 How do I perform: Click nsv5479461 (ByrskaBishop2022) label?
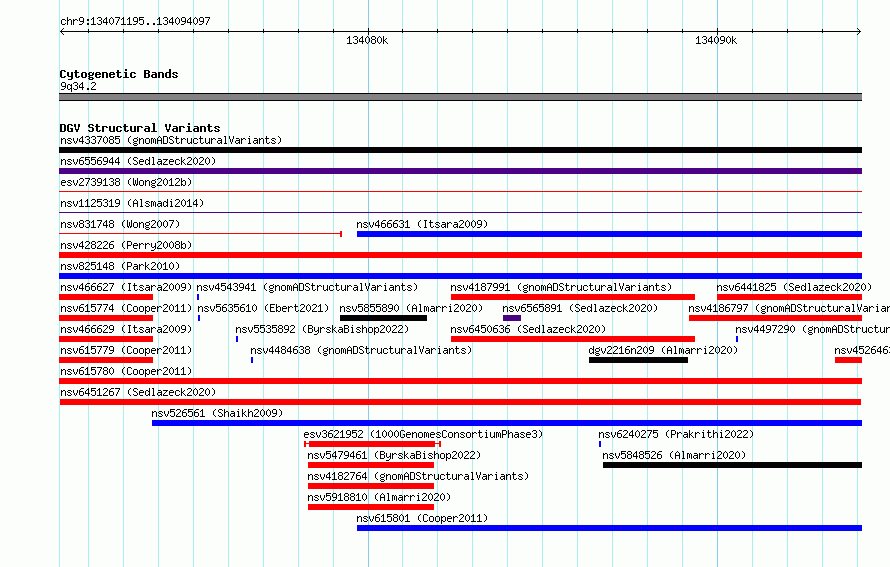[x=394, y=455]
